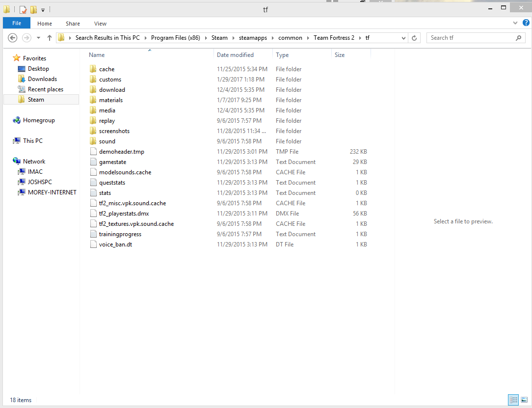Click the search magnifier icon
The image size is (532, 408).
[x=518, y=38]
